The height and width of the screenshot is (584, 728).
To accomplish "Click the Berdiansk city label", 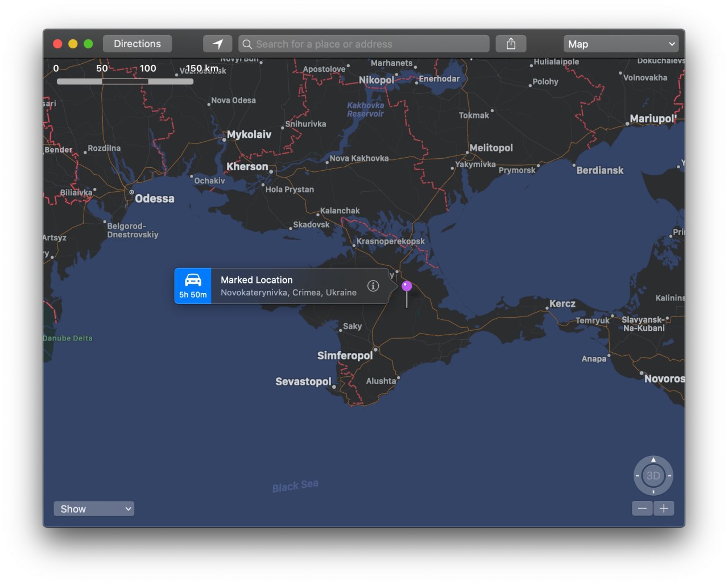I will [600, 170].
